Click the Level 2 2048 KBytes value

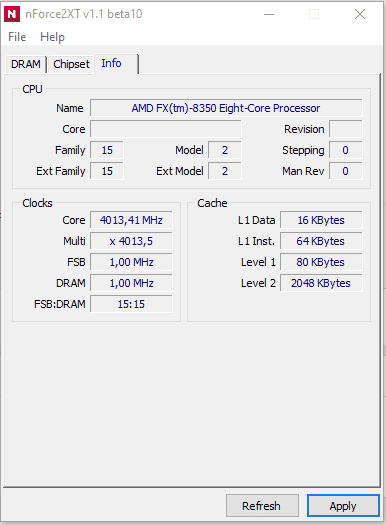(x=321, y=283)
